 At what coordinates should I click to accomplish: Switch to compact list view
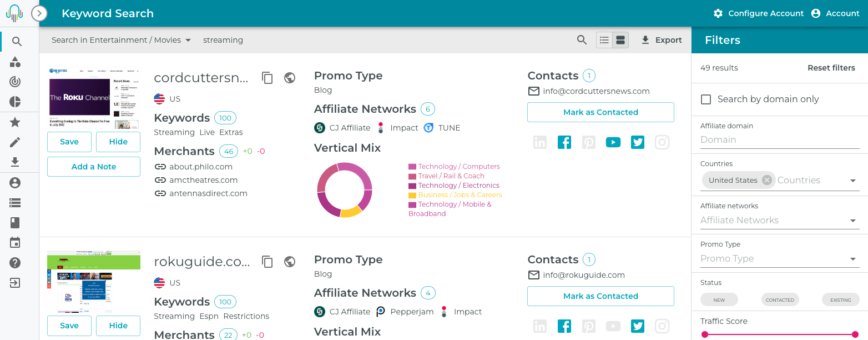(x=604, y=40)
